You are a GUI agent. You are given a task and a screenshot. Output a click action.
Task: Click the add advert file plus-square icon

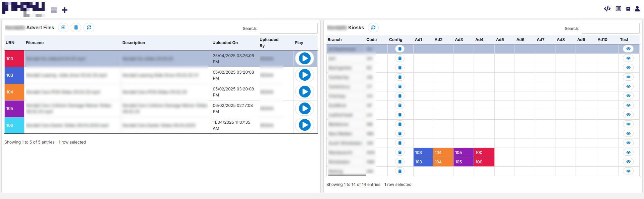[63, 28]
